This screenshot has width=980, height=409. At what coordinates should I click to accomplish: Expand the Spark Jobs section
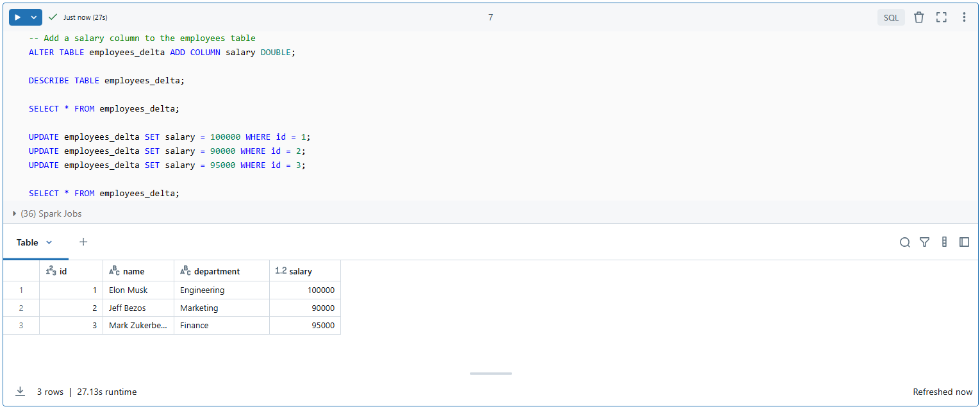pos(14,213)
